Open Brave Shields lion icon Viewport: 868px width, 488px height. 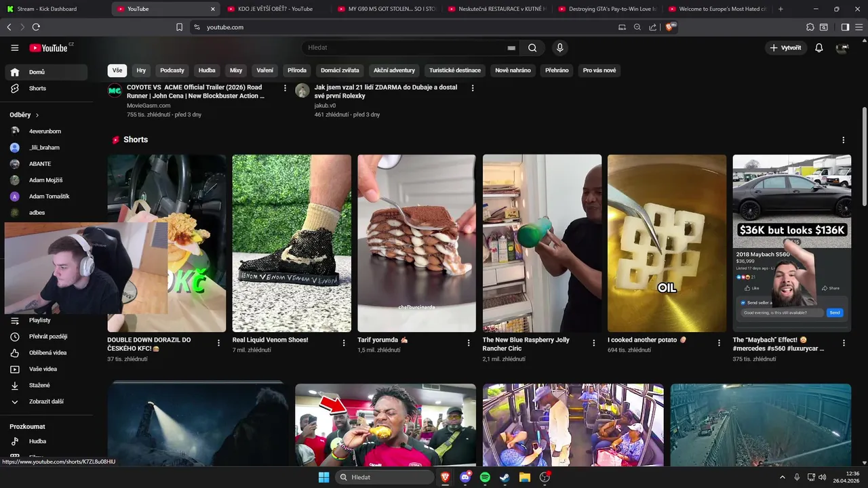coord(671,27)
